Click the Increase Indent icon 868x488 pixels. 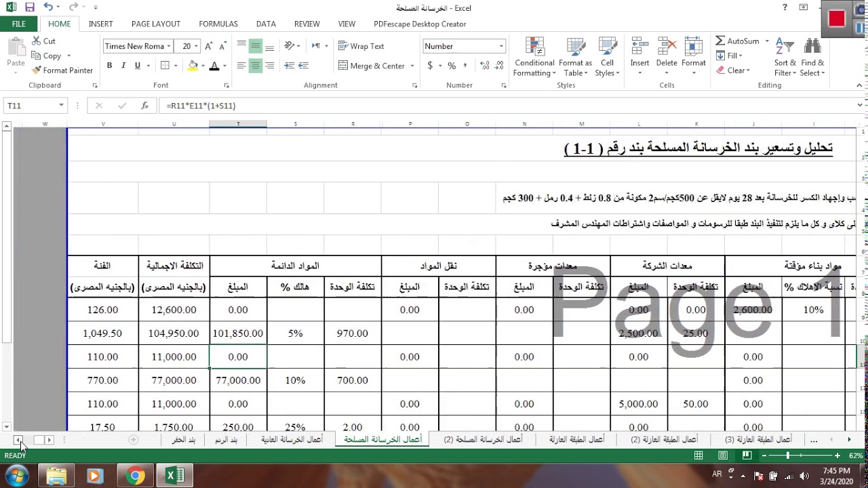pyautogui.click(x=303, y=66)
